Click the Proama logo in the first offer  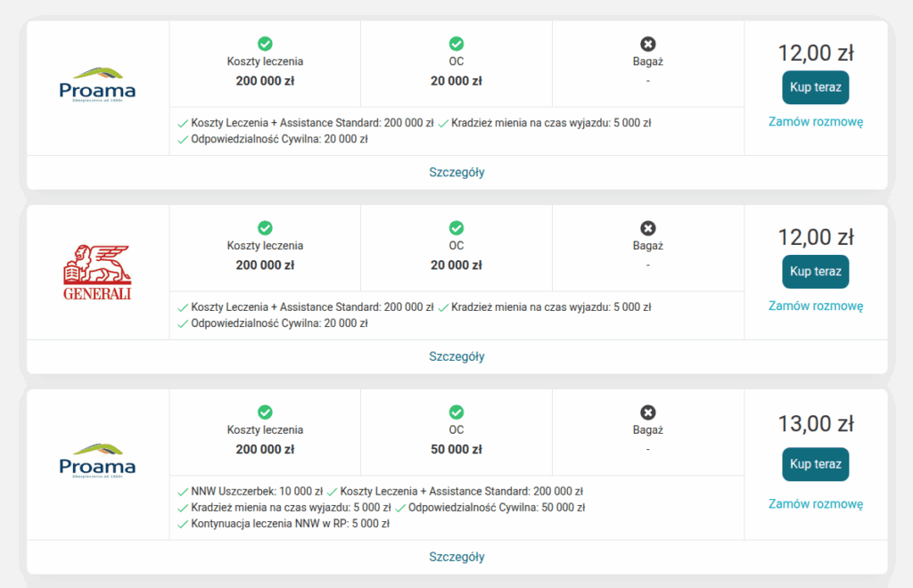point(97,85)
